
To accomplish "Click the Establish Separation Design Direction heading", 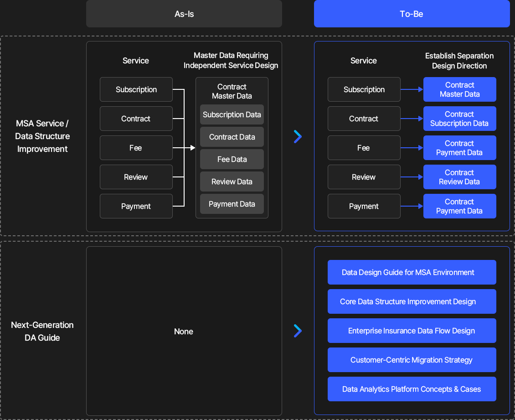I will [459, 61].
